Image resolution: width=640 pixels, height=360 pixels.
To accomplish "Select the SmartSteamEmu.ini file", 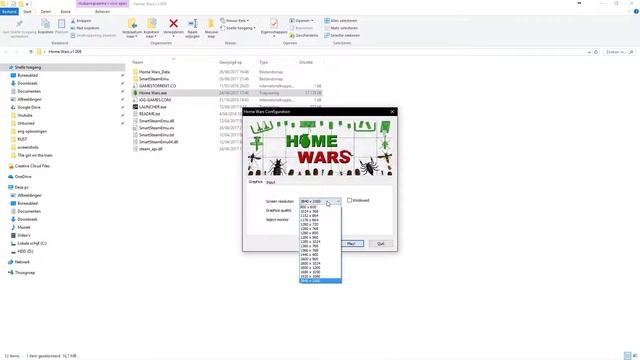I will tap(156, 128).
